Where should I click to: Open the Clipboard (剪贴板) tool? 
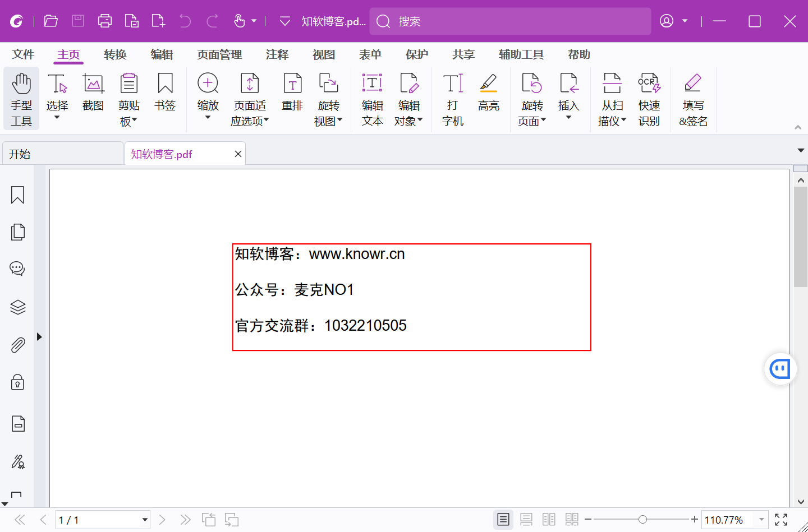pyautogui.click(x=129, y=99)
